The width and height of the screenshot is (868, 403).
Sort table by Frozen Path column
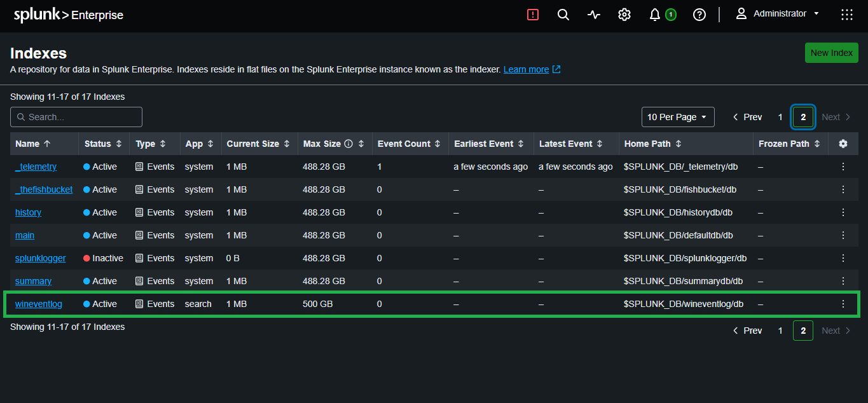coord(789,144)
